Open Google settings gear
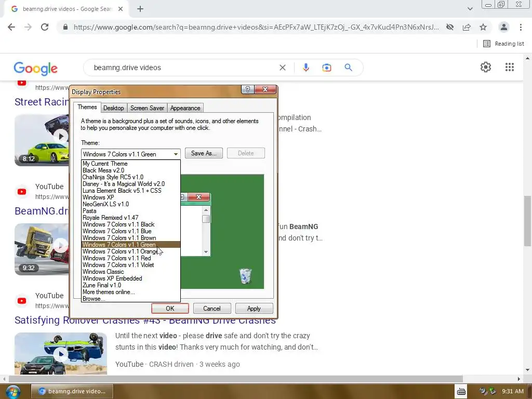 (486, 67)
